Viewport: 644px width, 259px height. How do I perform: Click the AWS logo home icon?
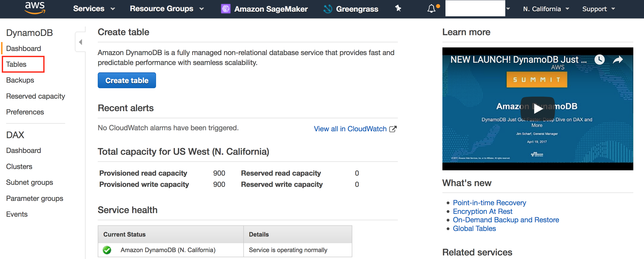point(35,8)
